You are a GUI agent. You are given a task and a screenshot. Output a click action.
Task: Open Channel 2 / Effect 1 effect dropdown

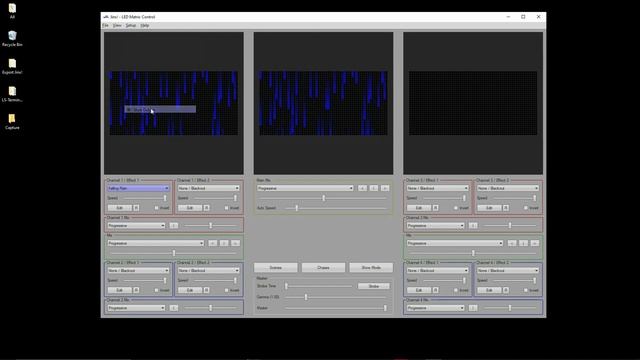(138, 270)
